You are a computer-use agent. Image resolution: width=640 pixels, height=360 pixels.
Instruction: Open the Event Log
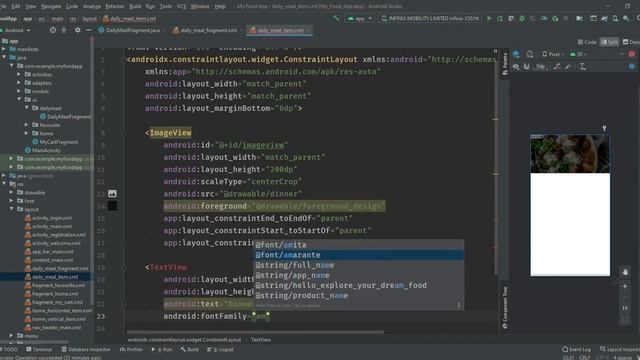(x=576, y=349)
